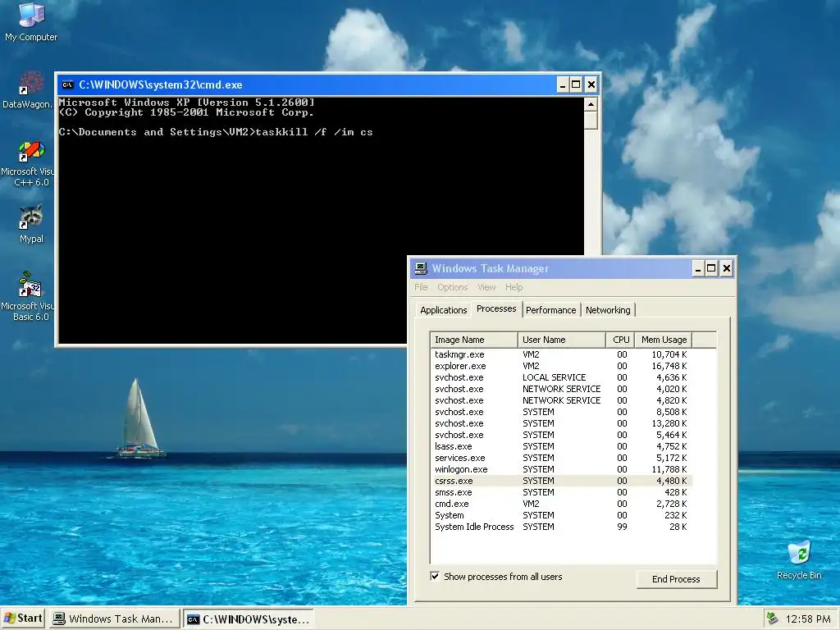Select Microsoft Visual C++ 6.0 shortcut

[28, 163]
